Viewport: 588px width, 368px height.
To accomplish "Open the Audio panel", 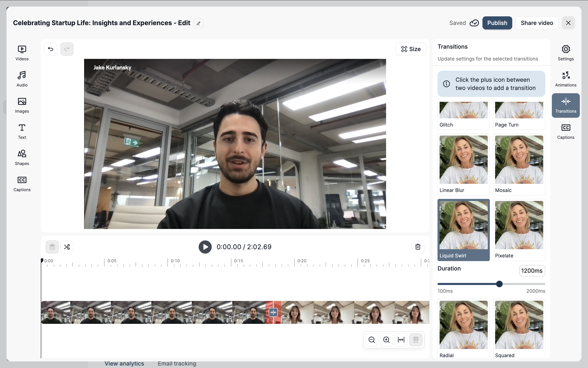I will 22,79.
